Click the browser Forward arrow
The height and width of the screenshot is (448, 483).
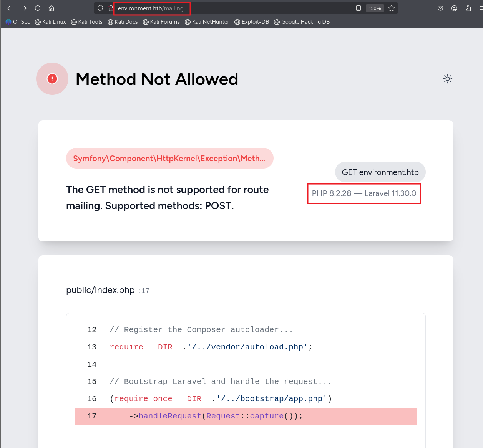[24, 8]
